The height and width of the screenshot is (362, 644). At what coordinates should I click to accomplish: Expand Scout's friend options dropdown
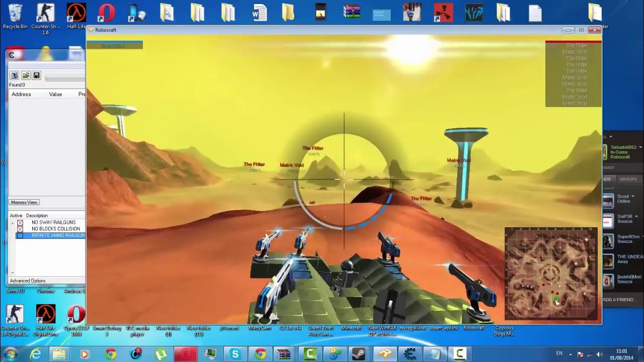[x=633, y=196]
